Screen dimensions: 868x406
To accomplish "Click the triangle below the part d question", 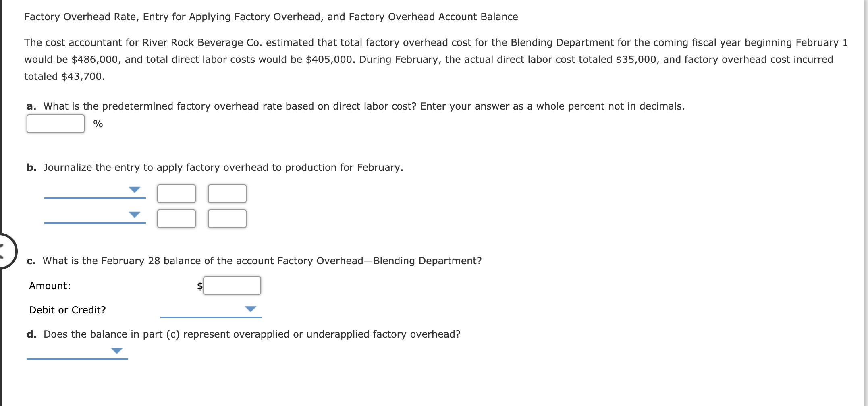I will pos(116,350).
